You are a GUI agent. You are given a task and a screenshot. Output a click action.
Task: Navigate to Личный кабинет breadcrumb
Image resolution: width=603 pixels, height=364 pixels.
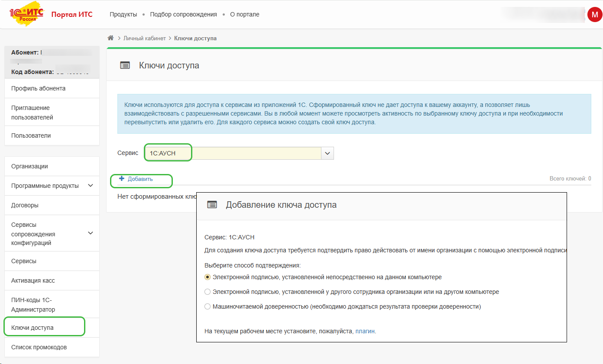(144, 38)
